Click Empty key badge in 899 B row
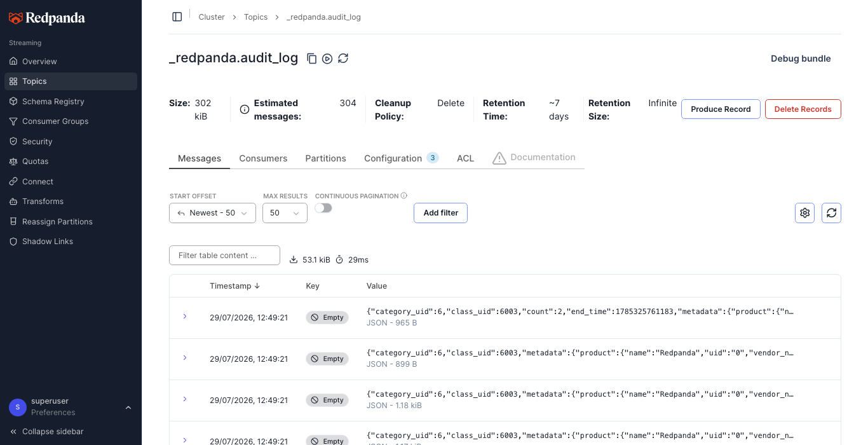This screenshot has width=868, height=445. 327,359
